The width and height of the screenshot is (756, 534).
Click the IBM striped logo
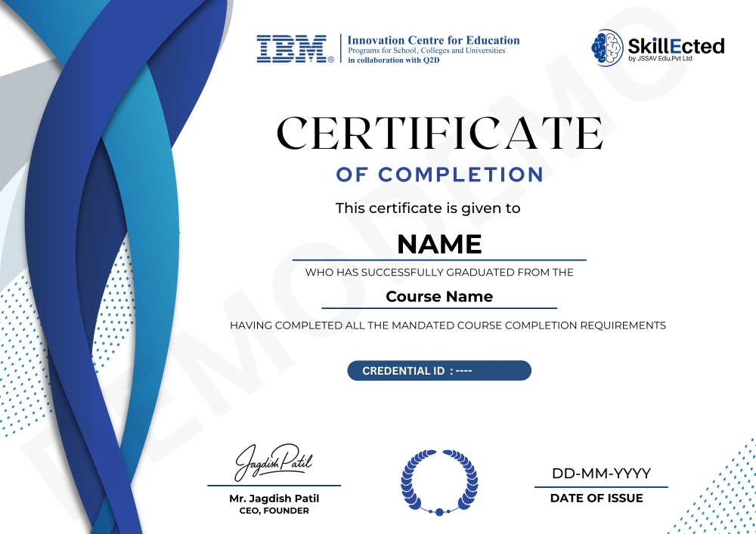(x=295, y=48)
